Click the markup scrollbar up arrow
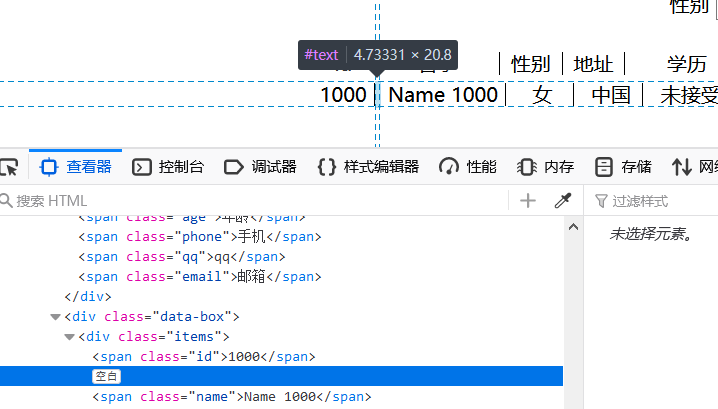The image size is (718, 409). (573, 227)
